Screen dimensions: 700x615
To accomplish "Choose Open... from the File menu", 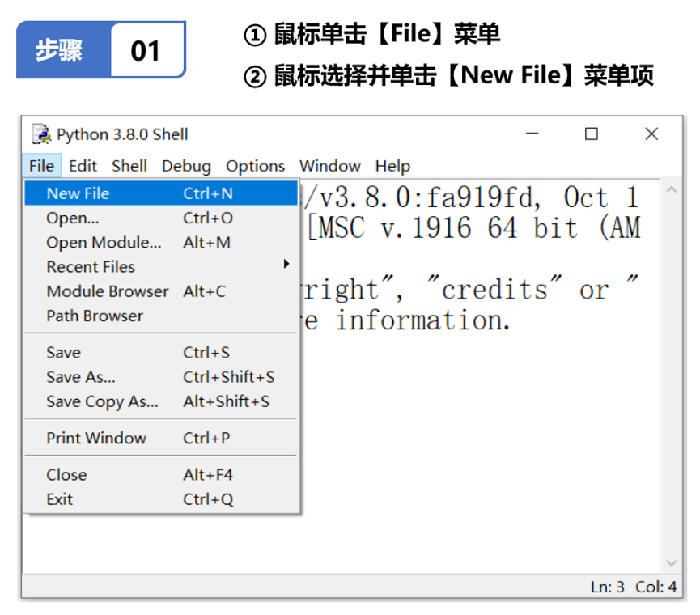I will pos(161,218).
